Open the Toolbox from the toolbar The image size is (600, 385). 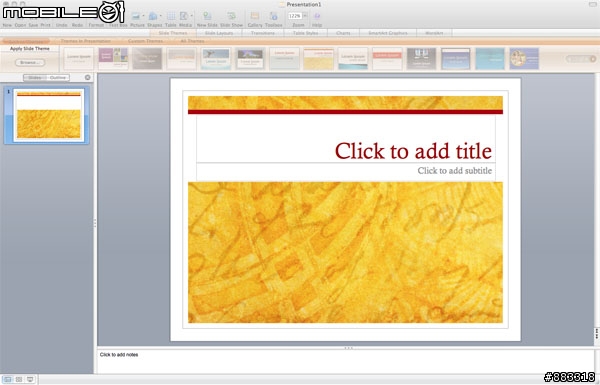click(x=273, y=19)
